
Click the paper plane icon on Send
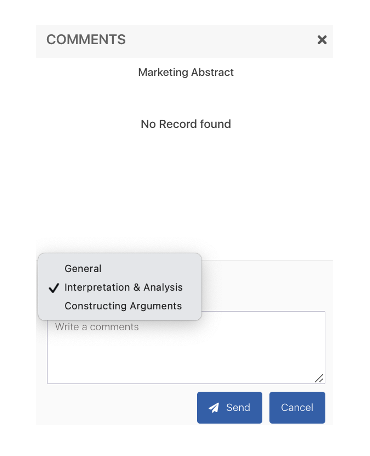tap(214, 407)
